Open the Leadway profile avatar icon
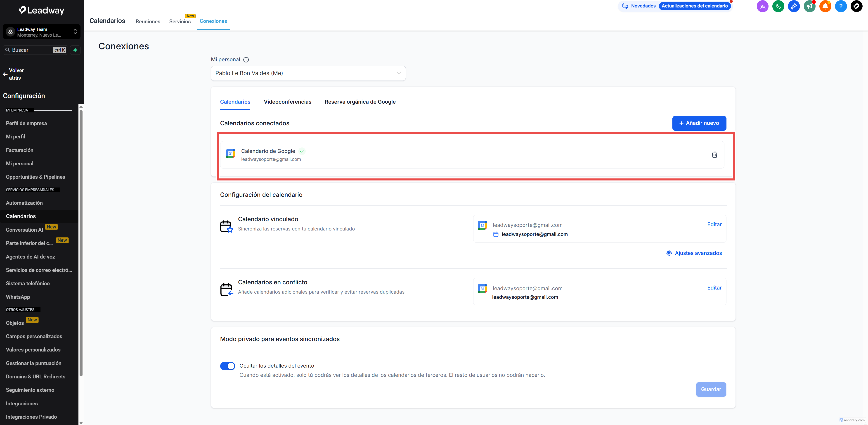 coord(856,6)
